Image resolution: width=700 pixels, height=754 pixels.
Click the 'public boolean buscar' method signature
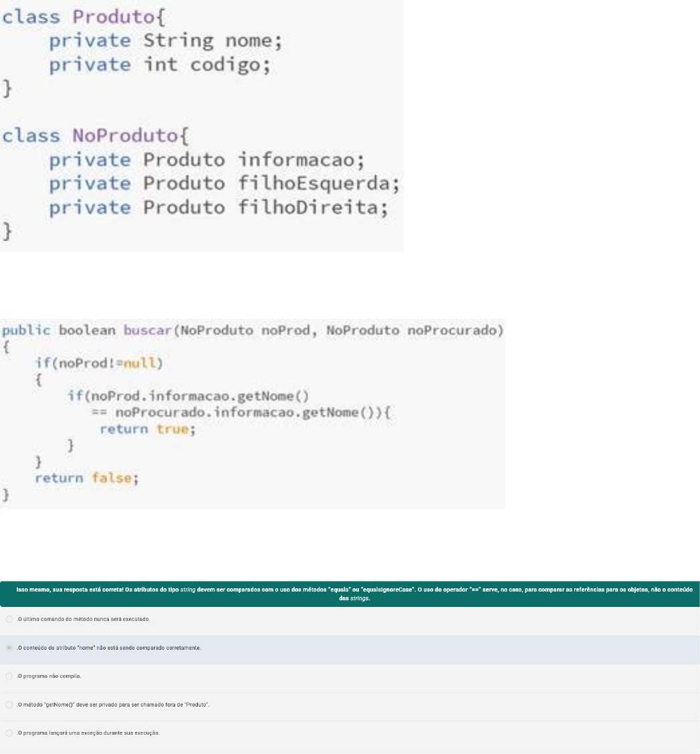252,331
